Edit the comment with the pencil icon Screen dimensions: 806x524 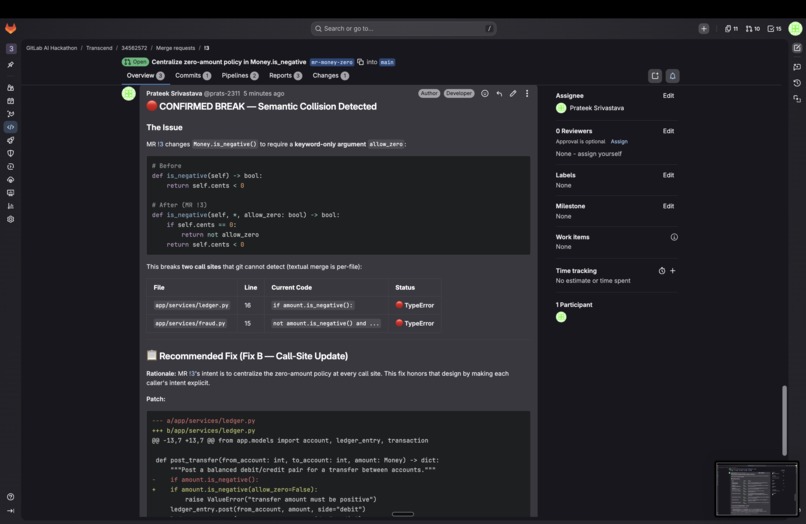[513, 94]
